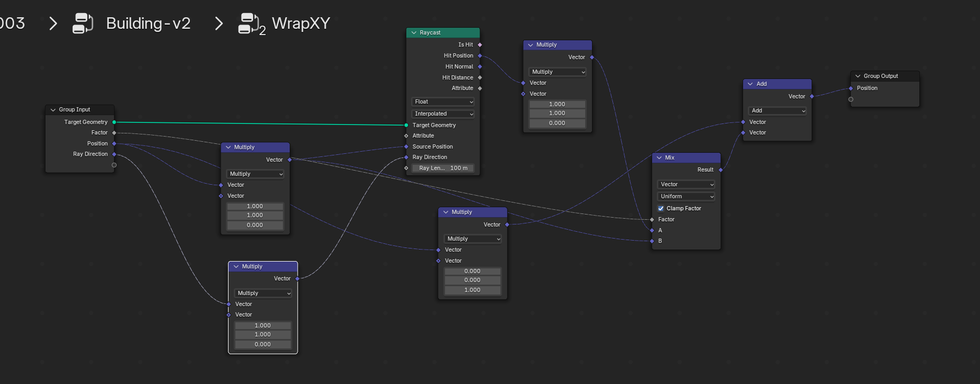Click the Building-v2 node group icon
Screen dimensions: 980x384
[82, 24]
